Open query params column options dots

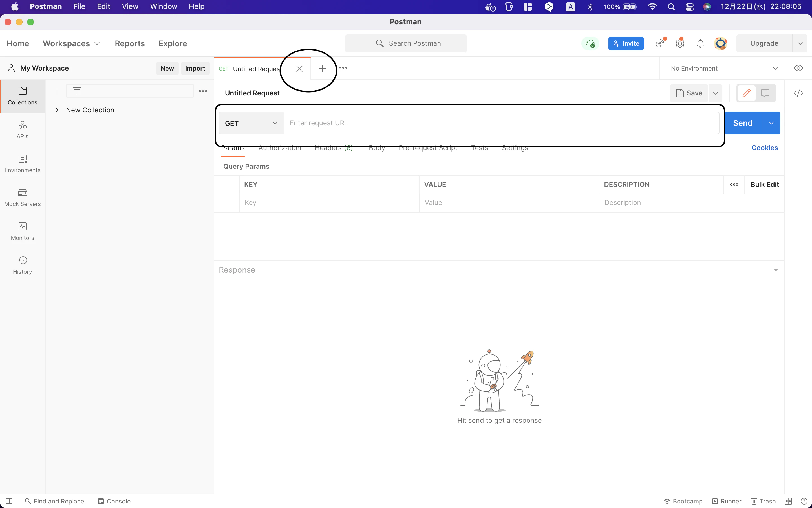[734, 185]
